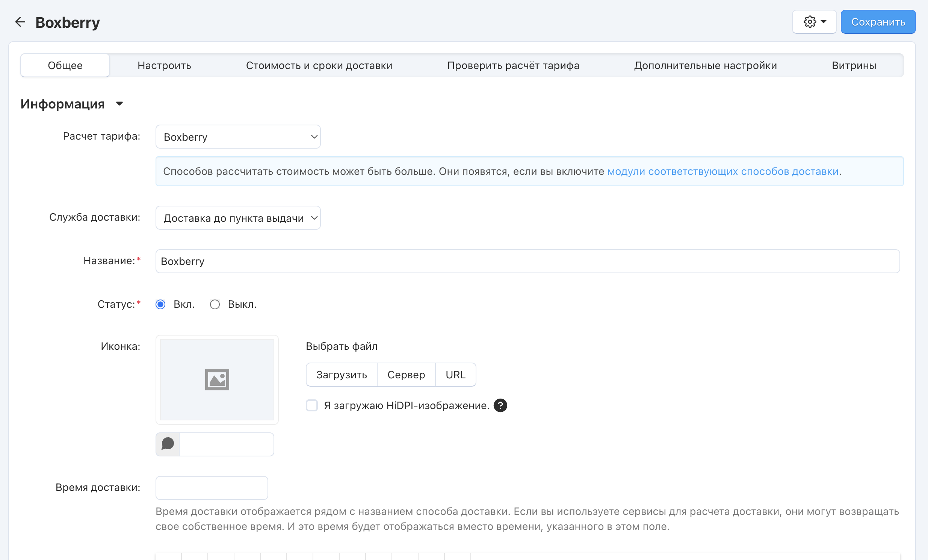928x560 pixels.
Task: Go to Проверить расчёт тарифа tab
Action: click(513, 65)
